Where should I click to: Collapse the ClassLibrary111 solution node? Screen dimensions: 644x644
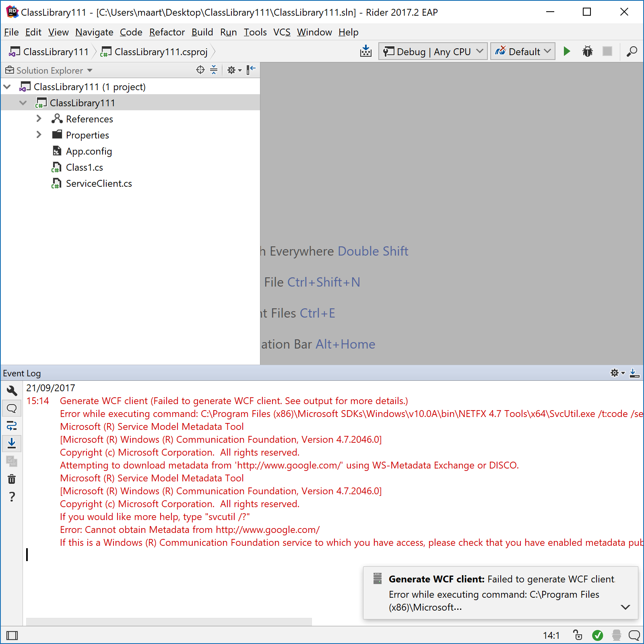[7, 87]
